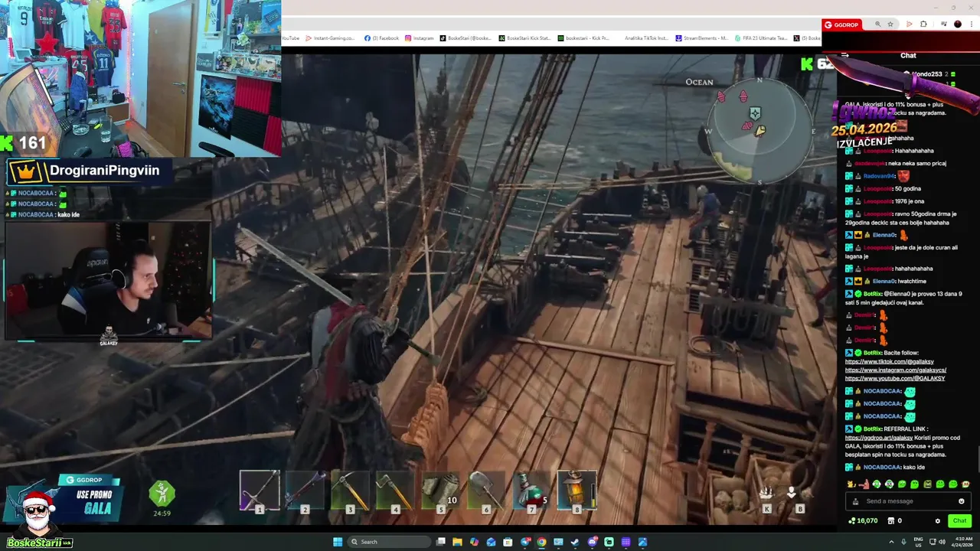The image size is (980, 551).
Task: Insert the first green headset emote
Action: [x=877, y=484]
